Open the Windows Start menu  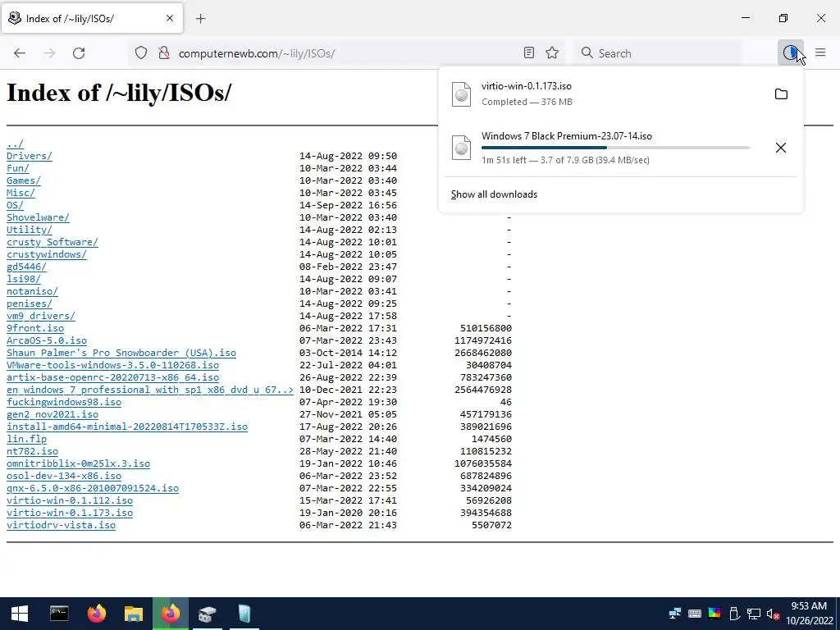pos(20,614)
